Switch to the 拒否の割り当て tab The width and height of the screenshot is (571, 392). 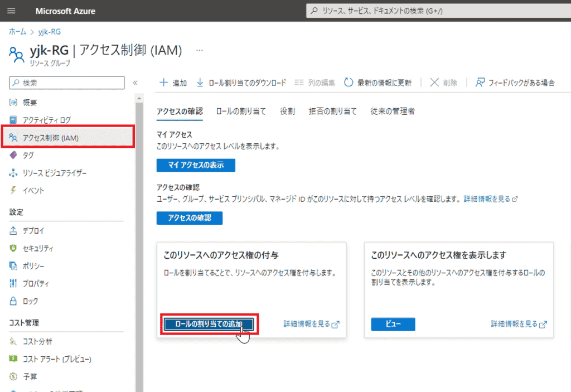pyautogui.click(x=332, y=112)
